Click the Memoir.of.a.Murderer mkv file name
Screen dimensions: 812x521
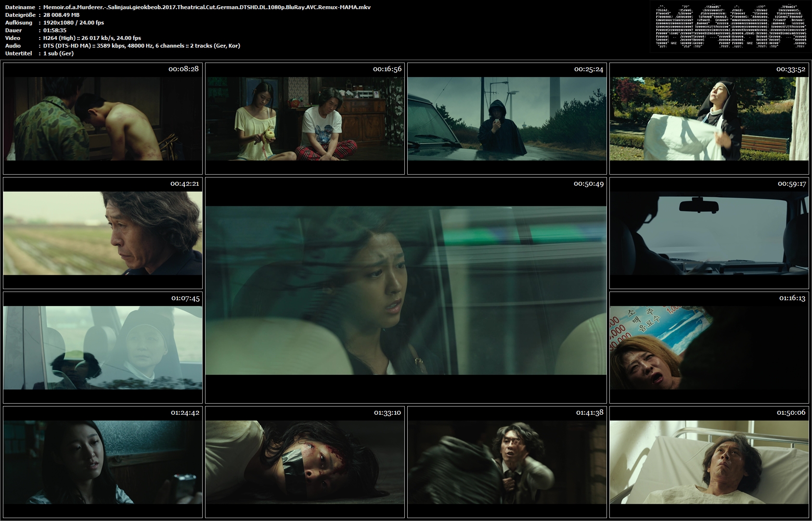pyautogui.click(x=207, y=7)
